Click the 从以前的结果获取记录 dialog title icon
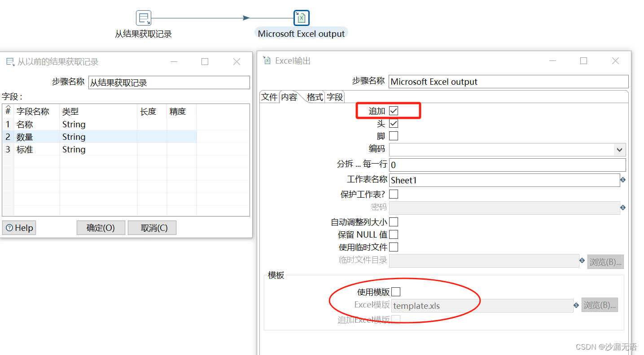The width and height of the screenshot is (644, 355). pyautogui.click(x=10, y=62)
